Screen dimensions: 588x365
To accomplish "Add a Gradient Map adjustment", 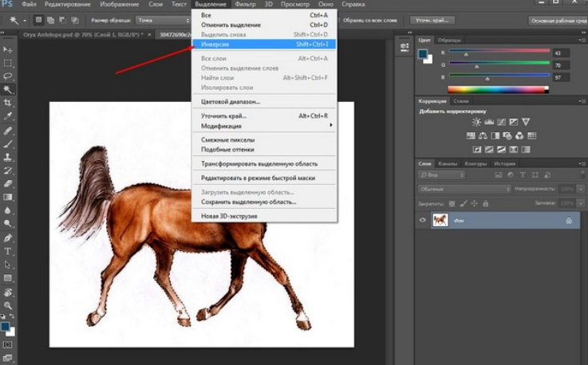I will click(x=526, y=150).
